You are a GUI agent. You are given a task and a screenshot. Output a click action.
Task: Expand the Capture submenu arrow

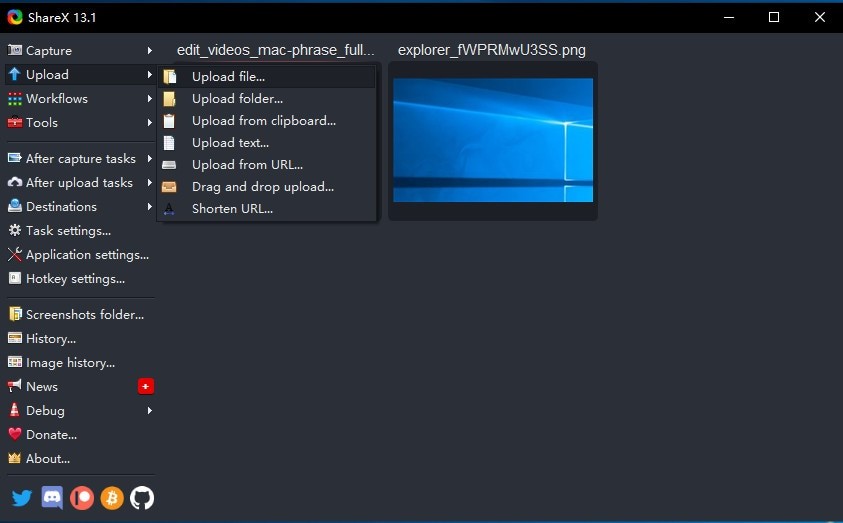pos(149,51)
